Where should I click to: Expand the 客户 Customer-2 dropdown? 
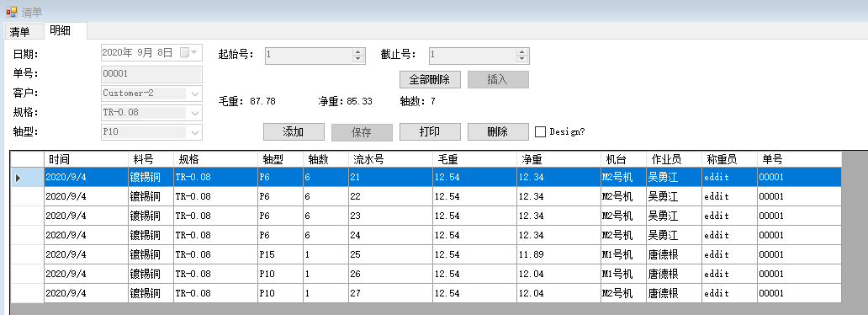pos(195,93)
